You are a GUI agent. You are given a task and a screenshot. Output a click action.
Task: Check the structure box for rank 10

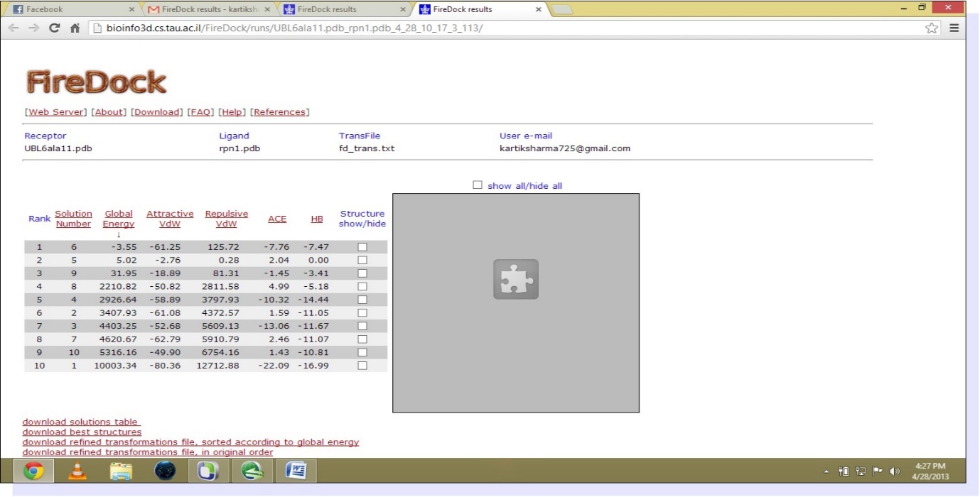click(362, 365)
